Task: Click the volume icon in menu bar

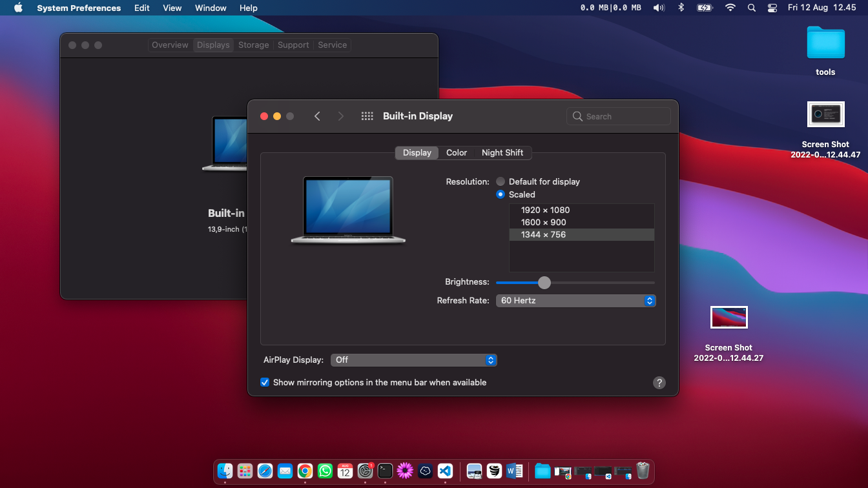Action: tap(659, 8)
